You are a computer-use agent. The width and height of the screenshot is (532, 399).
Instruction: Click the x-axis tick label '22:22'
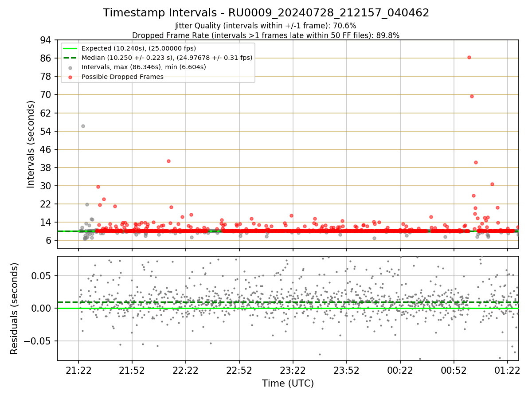(x=186, y=370)
